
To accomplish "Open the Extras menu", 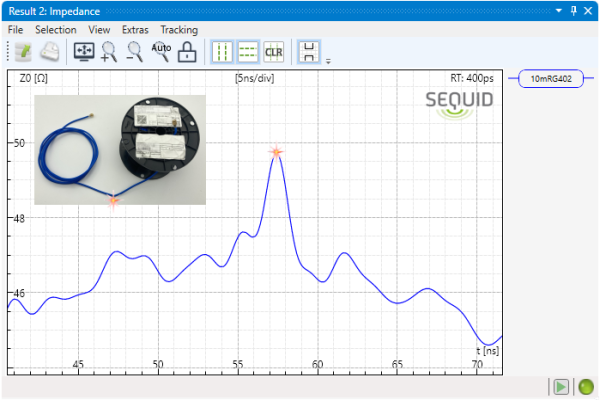I will point(135,30).
